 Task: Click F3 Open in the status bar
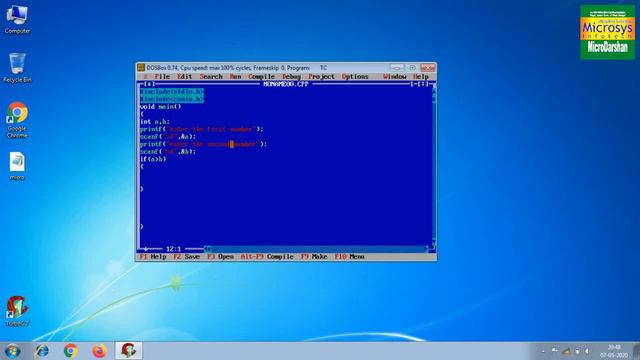pyautogui.click(x=220, y=256)
